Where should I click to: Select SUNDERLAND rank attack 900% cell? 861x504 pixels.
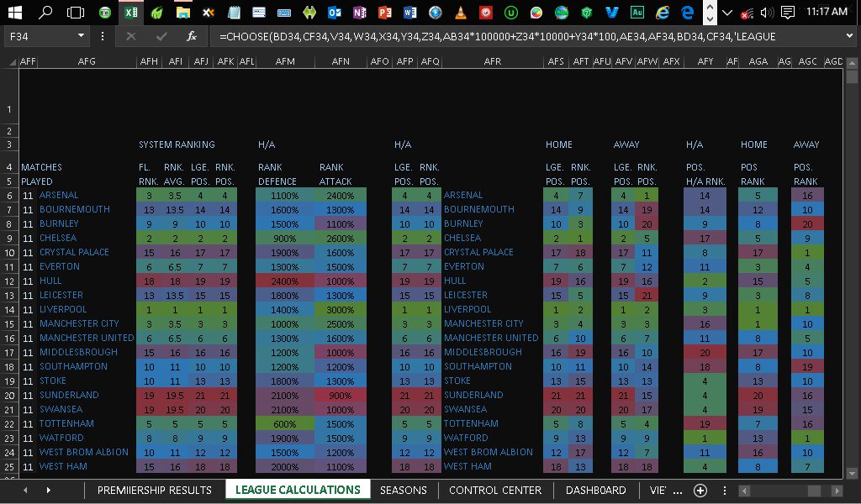[x=341, y=396]
